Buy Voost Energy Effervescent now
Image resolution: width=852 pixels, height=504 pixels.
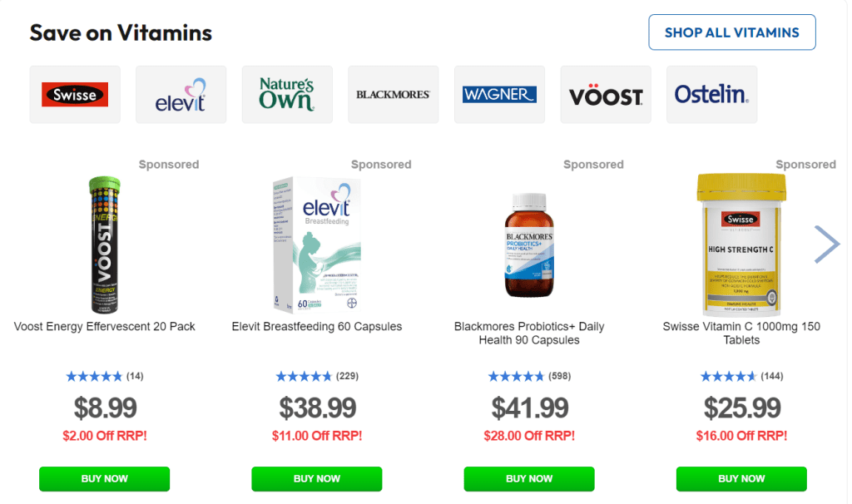pos(104,479)
